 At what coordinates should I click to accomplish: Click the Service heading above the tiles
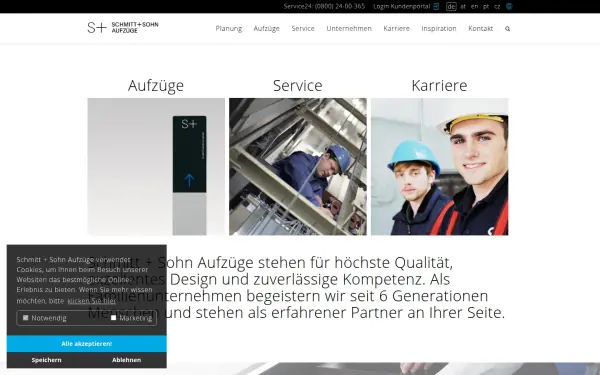pyautogui.click(x=298, y=85)
